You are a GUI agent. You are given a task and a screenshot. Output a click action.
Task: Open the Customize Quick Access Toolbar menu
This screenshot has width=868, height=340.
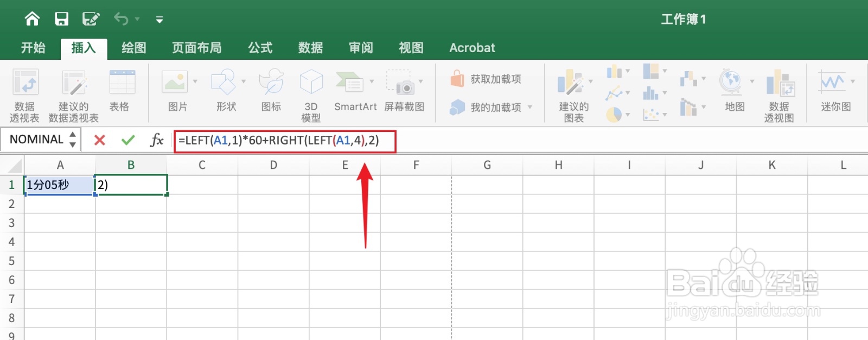[x=159, y=20]
